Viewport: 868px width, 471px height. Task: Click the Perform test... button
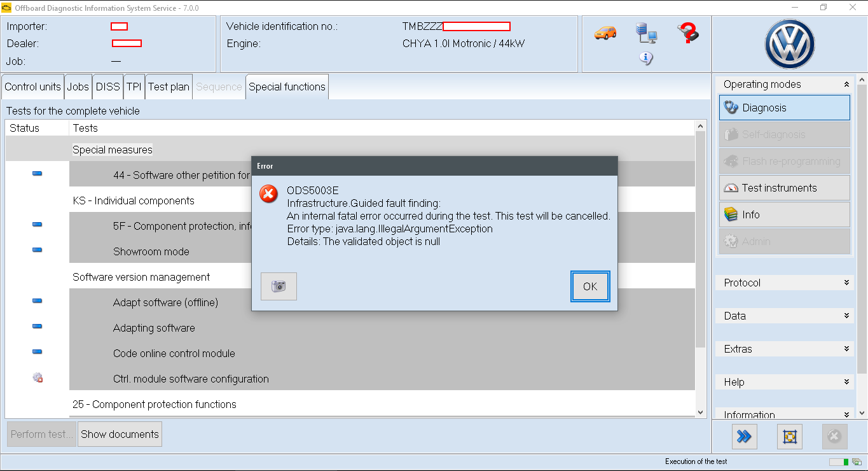click(x=41, y=434)
